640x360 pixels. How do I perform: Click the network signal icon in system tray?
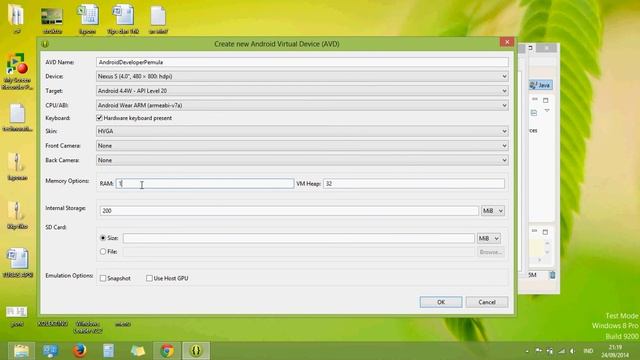pyautogui.click(x=562, y=351)
